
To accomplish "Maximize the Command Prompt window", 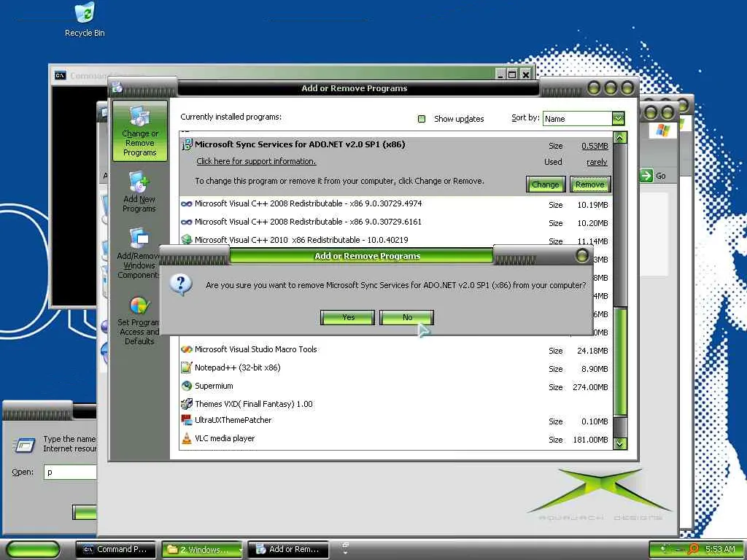I will pos(512,74).
